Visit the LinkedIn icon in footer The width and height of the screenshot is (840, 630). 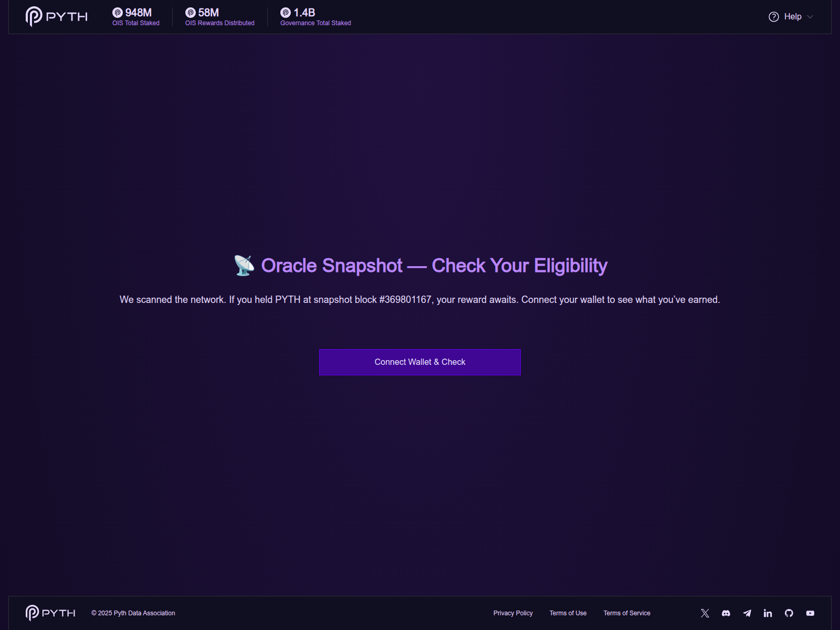tap(768, 613)
